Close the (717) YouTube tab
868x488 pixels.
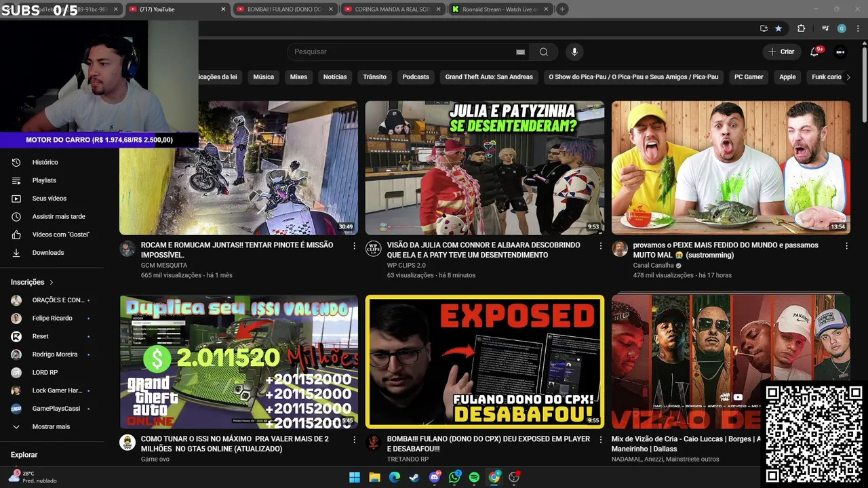tap(223, 9)
